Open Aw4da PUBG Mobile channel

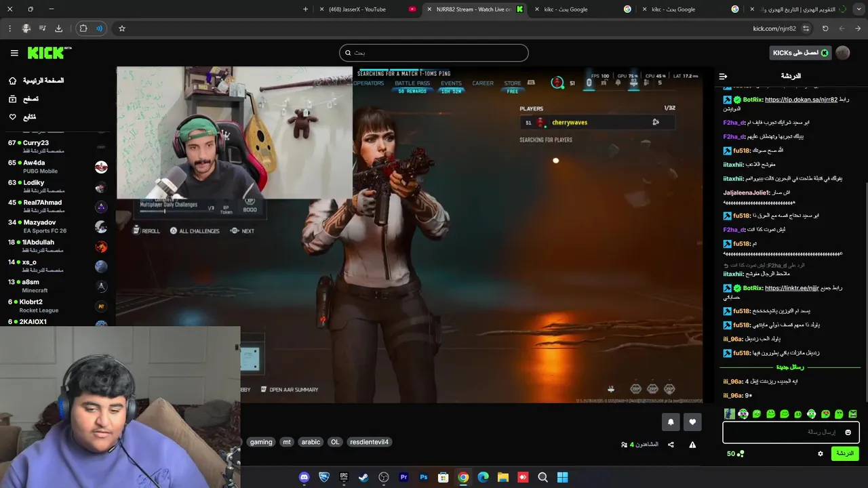(x=57, y=167)
